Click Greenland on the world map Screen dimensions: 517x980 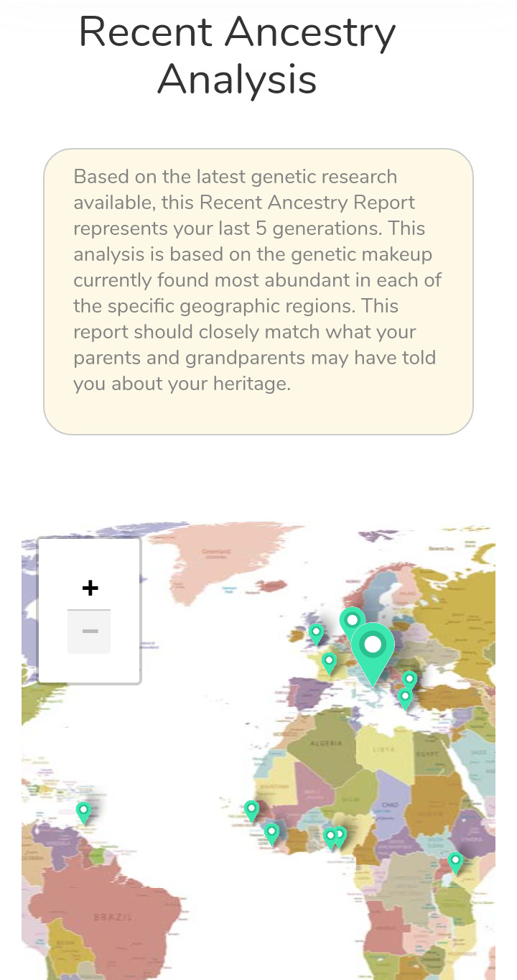[x=215, y=553]
